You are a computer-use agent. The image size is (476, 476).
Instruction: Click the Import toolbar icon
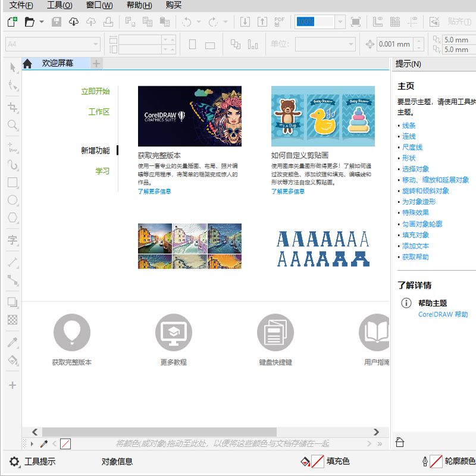(x=245, y=21)
